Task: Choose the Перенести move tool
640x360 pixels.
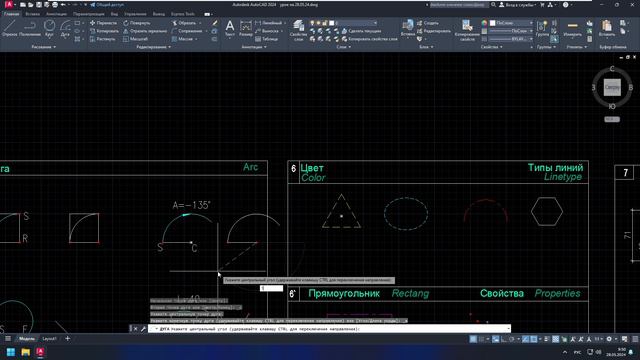Action: pyautogui.click(x=103, y=23)
